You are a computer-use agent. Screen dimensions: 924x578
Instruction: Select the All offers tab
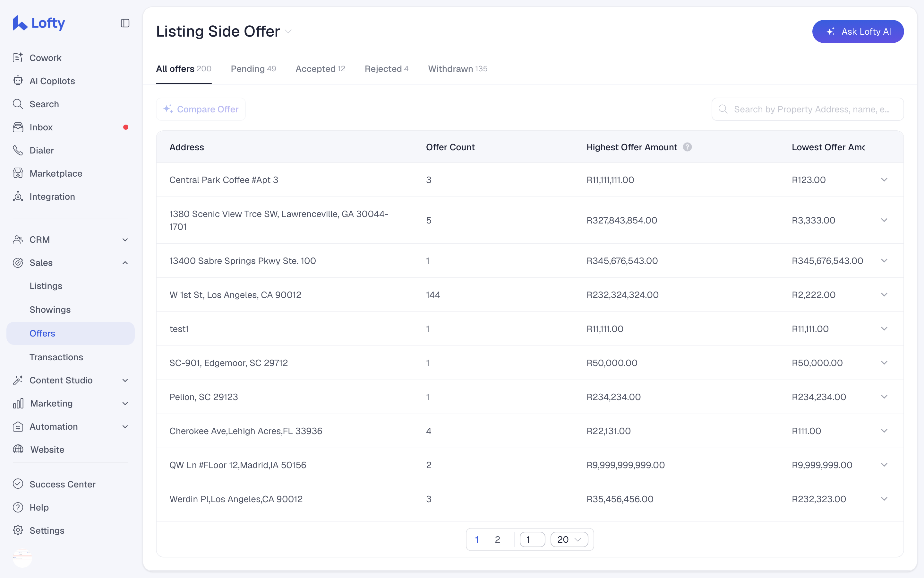tap(184, 69)
